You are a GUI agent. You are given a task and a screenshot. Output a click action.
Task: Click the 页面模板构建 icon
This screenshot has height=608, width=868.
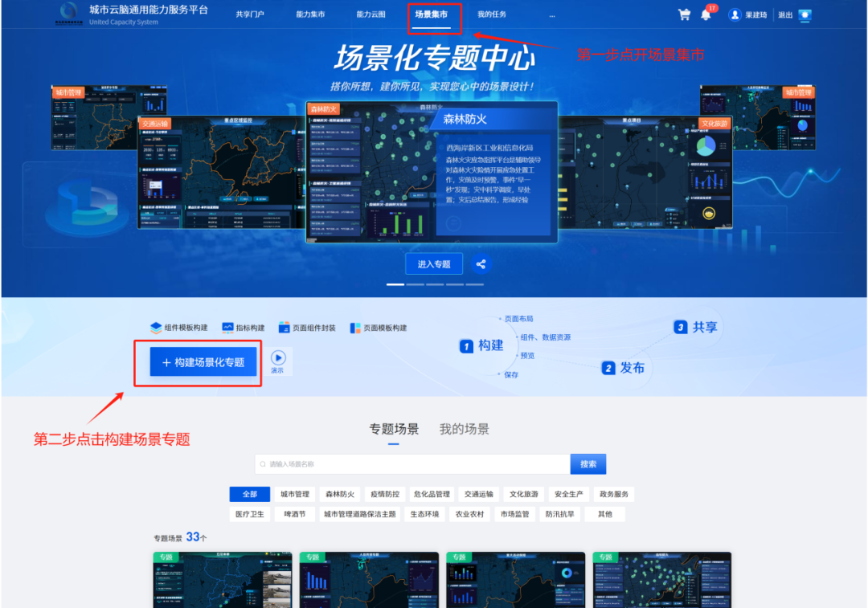click(354, 327)
